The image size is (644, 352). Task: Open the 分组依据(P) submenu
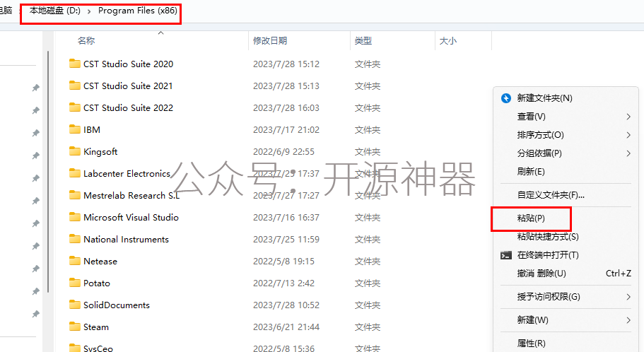coord(566,153)
